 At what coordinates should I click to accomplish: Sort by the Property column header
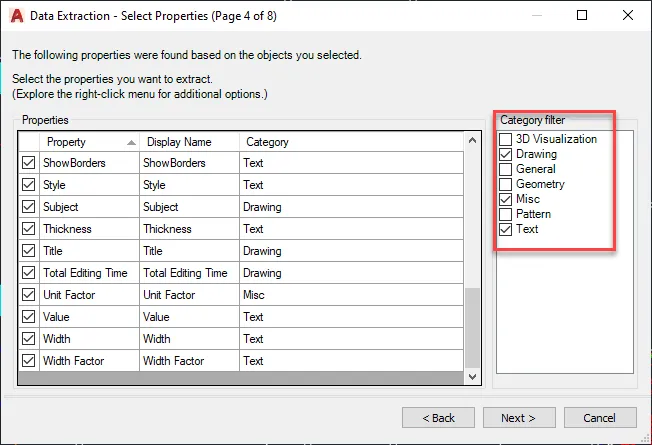[89, 142]
